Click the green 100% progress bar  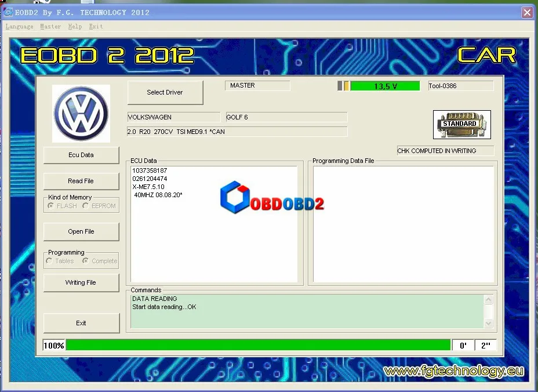258,345
